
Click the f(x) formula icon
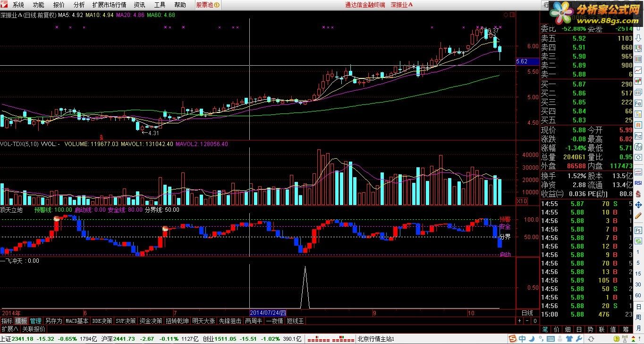638,146
